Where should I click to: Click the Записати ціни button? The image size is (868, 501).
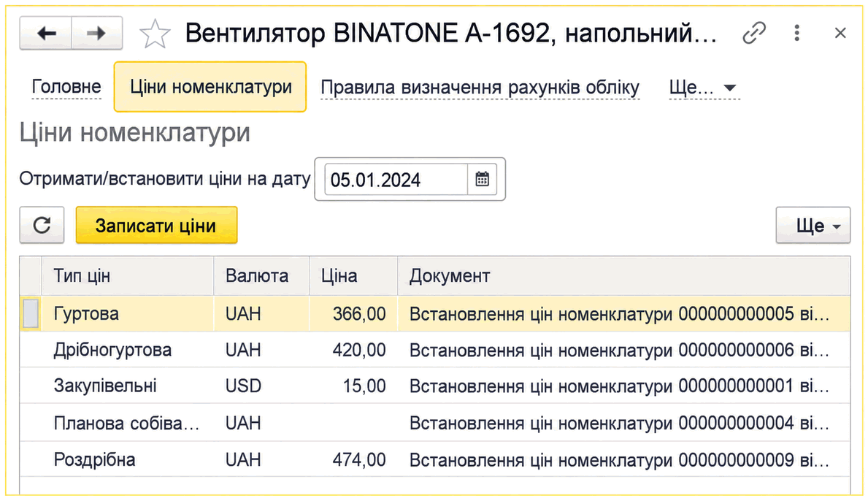157,226
